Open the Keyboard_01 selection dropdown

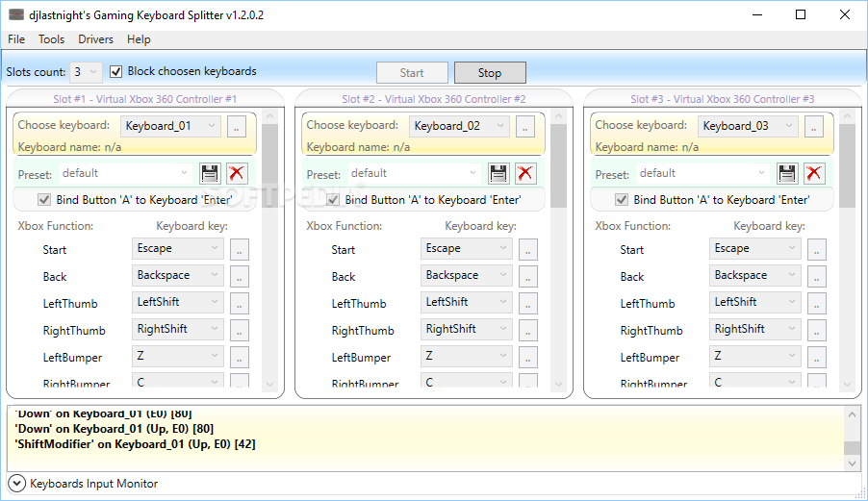click(x=170, y=126)
